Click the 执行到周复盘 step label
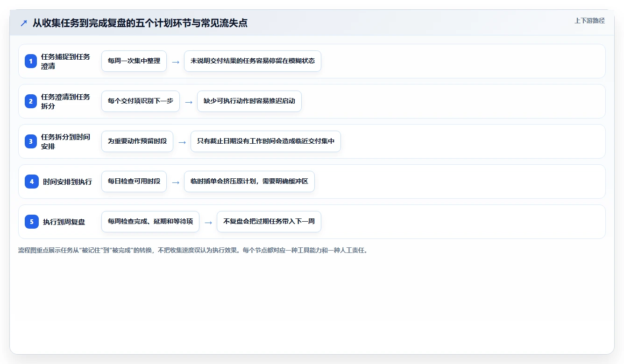 pos(64,222)
